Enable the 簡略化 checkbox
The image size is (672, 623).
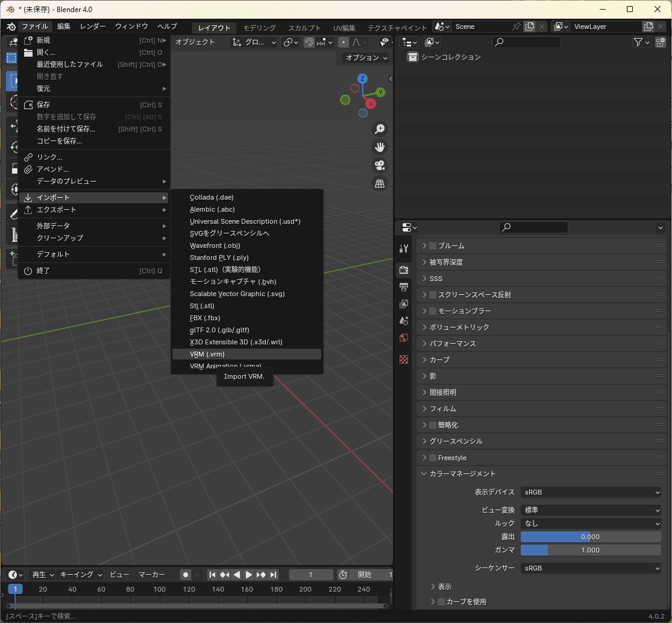pos(433,425)
